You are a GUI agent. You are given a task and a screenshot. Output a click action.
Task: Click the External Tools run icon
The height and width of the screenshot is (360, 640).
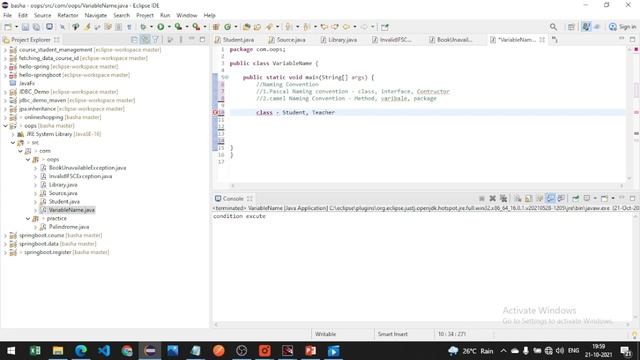[x=196, y=27]
